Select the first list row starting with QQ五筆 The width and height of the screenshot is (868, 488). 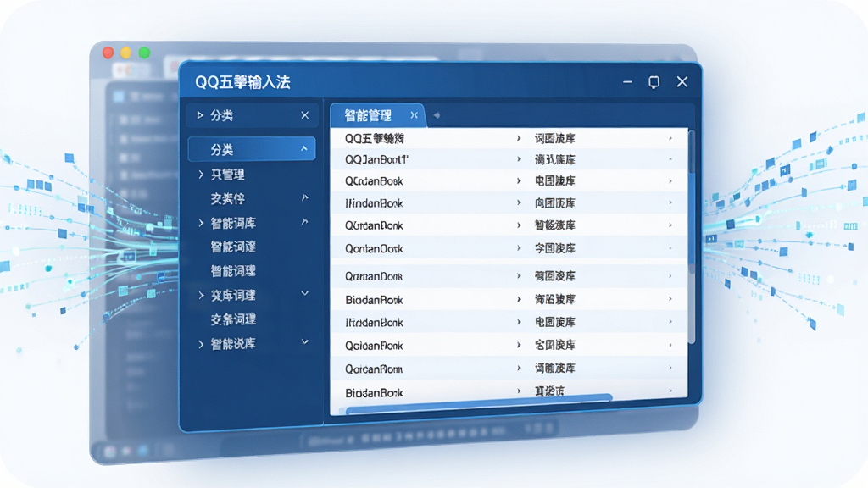coord(509,138)
